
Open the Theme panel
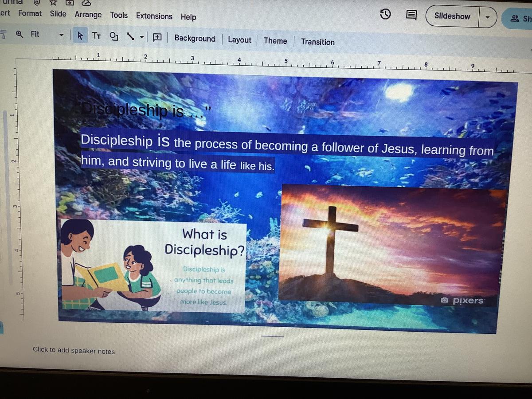click(x=275, y=41)
